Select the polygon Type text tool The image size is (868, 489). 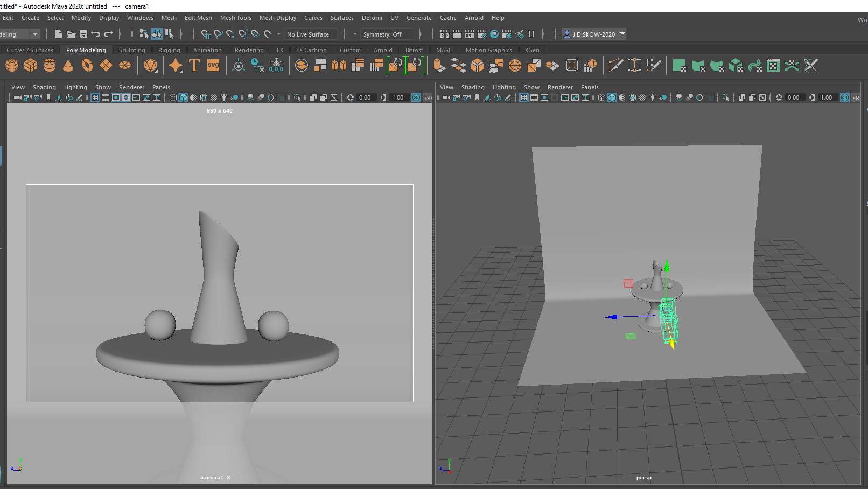click(x=194, y=66)
